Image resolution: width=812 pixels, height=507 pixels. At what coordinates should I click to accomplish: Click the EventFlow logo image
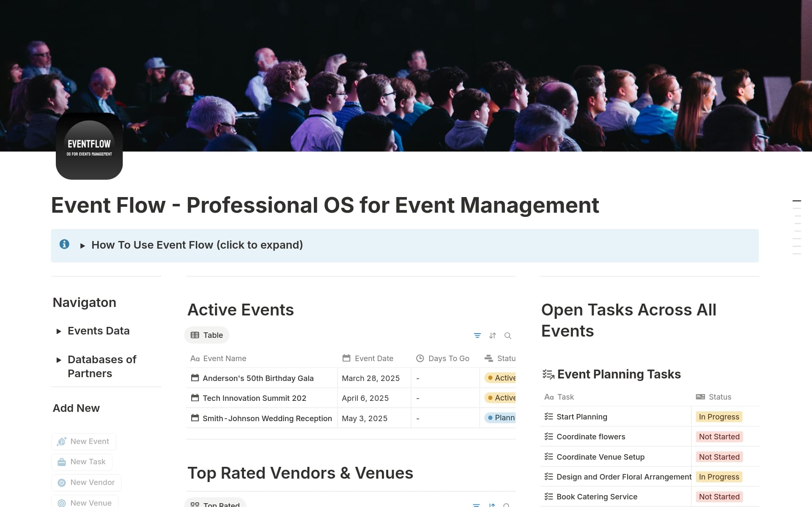coord(89,146)
